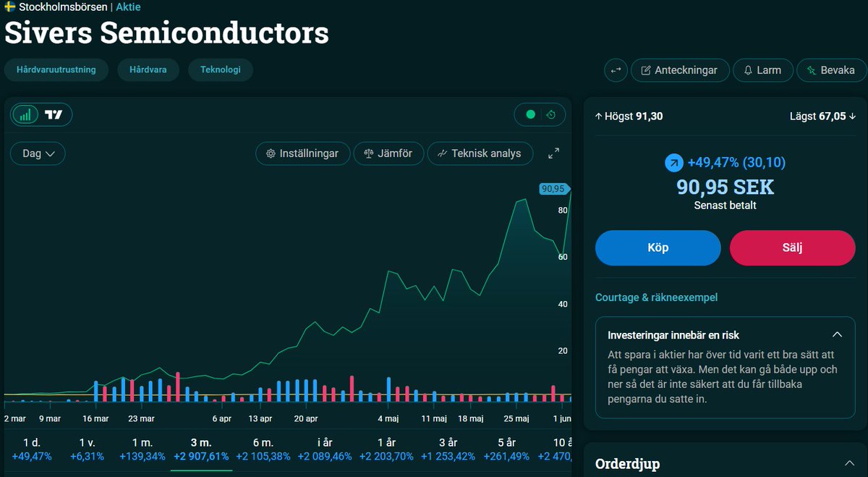Click the 90,95 SEK latest price
The image size is (868, 477).
726,187
